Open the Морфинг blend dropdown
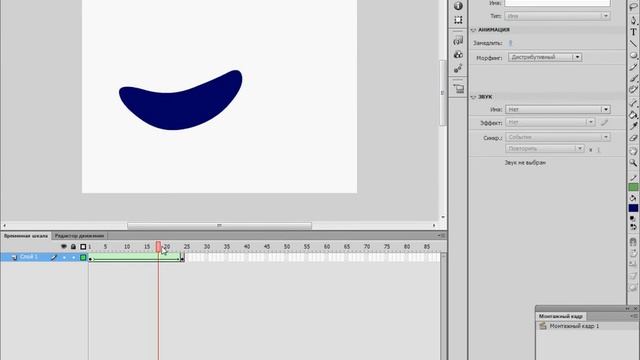Viewport: 640px width, 360px height. coord(544,57)
